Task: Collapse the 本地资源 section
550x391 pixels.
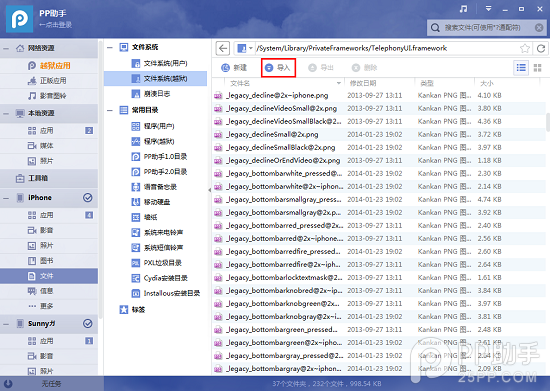Action: [6, 113]
